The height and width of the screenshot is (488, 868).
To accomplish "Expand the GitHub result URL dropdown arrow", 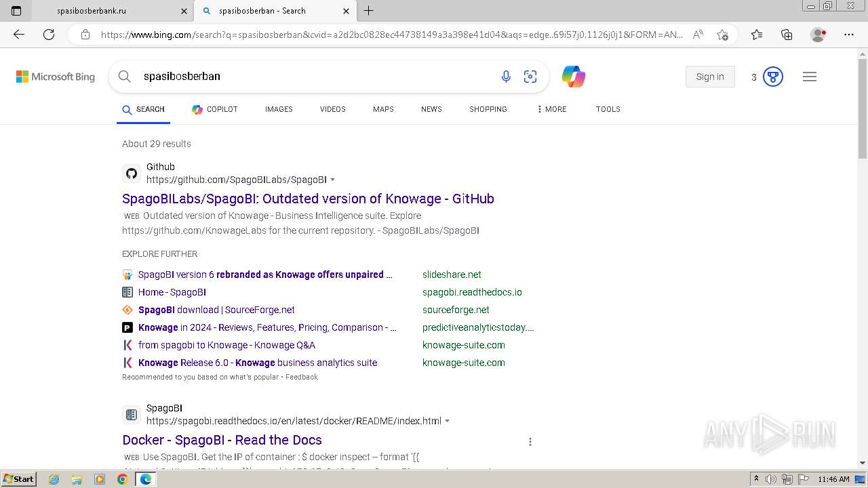I will [332, 180].
